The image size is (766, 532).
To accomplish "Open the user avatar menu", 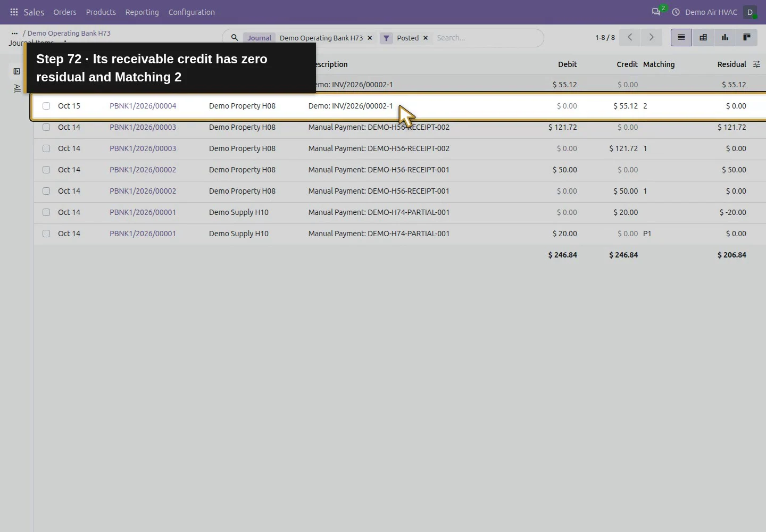I will 750,12.
